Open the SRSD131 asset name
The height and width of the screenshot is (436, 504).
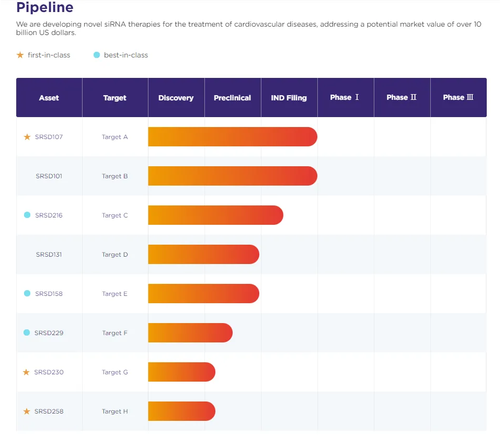(x=49, y=255)
